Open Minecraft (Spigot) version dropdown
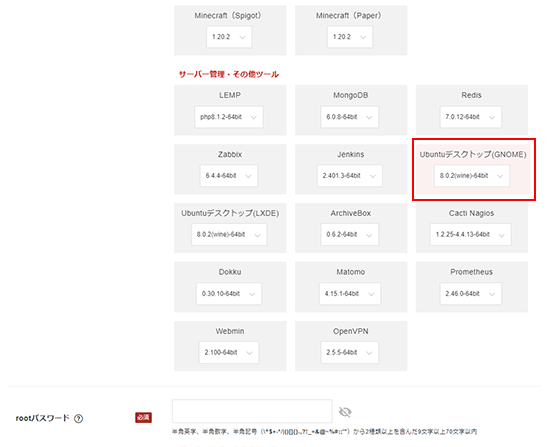The image size is (550, 447). point(229,36)
